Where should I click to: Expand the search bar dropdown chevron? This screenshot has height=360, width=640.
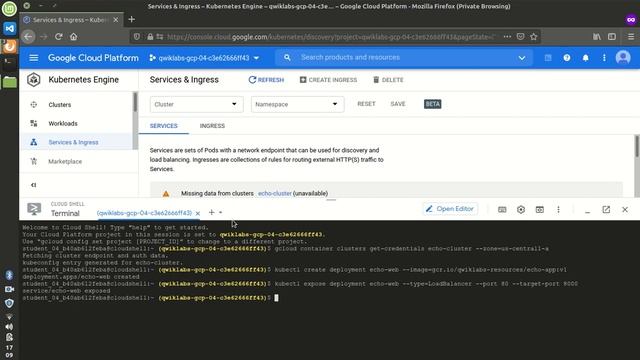[522, 58]
